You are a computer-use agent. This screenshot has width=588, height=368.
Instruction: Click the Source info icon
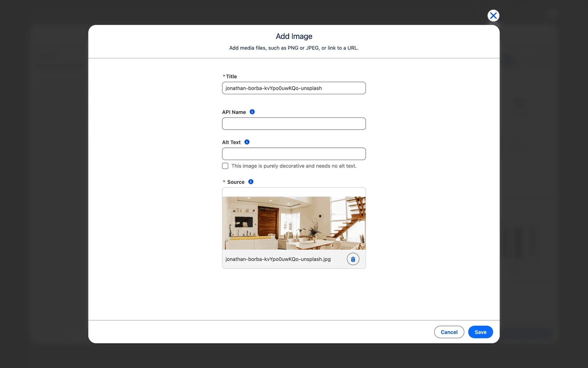pyautogui.click(x=251, y=182)
